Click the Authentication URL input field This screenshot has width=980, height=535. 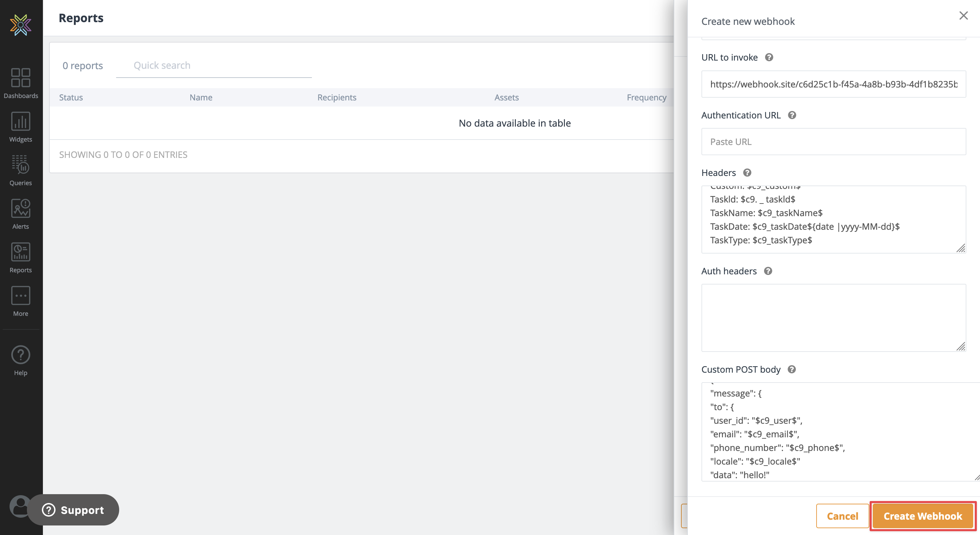833,142
